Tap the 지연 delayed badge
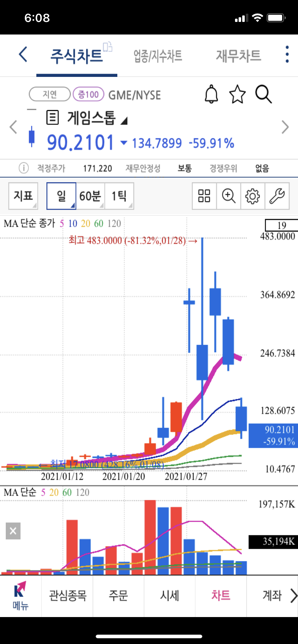 [50, 94]
